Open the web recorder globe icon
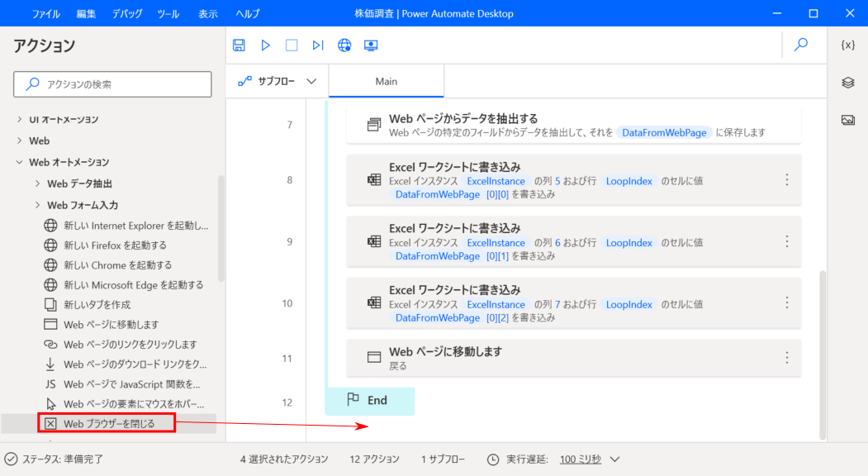 (344, 45)
